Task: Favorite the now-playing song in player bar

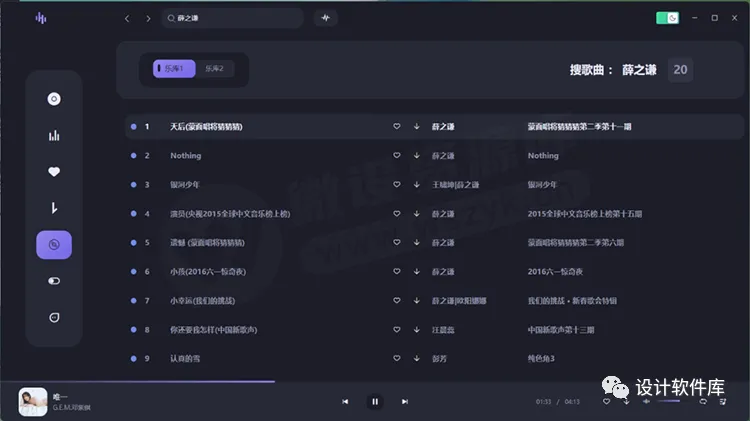Action: [607, 402]
